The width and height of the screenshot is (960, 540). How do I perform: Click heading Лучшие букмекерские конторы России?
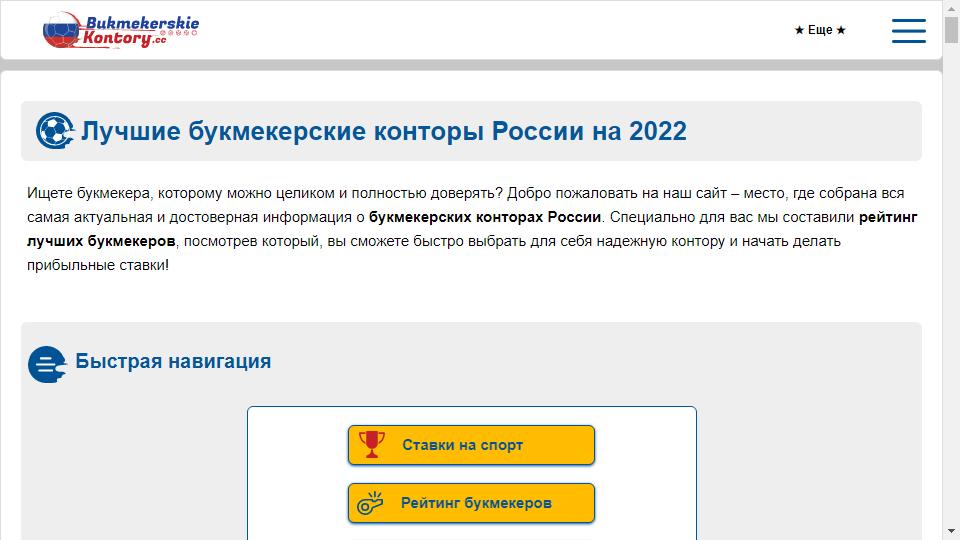click(384, 131)
